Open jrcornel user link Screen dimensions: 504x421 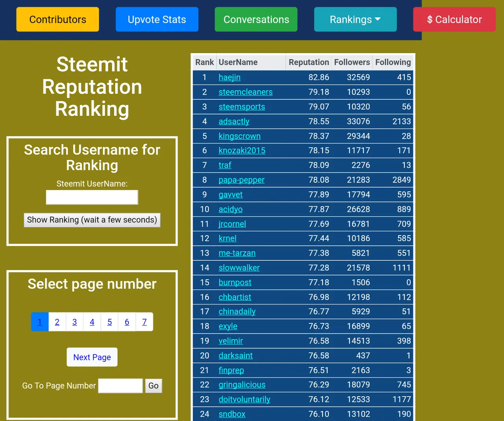coord(232,224)
